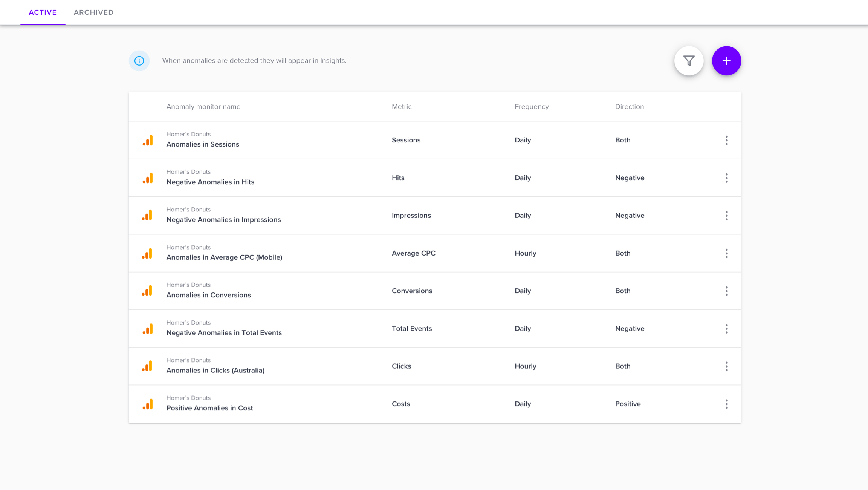The image size is (868, 490).
Task: Open options for Anomalies in Average CPC (Mobile)
Action: [x=726, y=253]
